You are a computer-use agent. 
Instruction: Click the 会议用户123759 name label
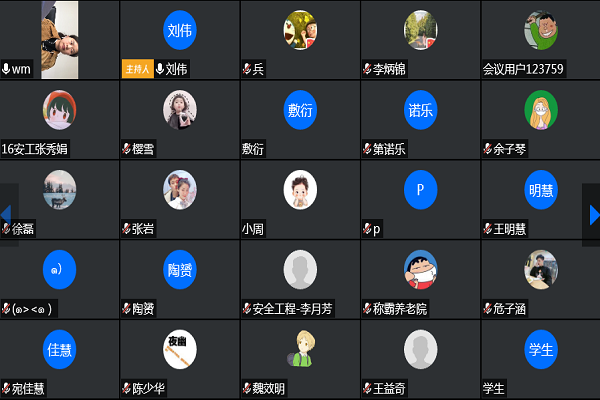(x=523, y=69)
